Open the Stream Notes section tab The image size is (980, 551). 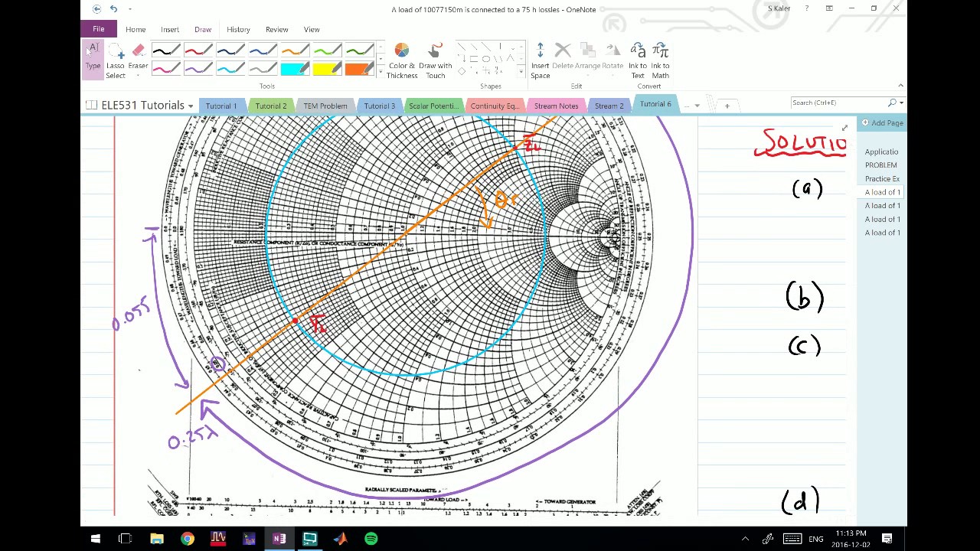tap(557, 106)
